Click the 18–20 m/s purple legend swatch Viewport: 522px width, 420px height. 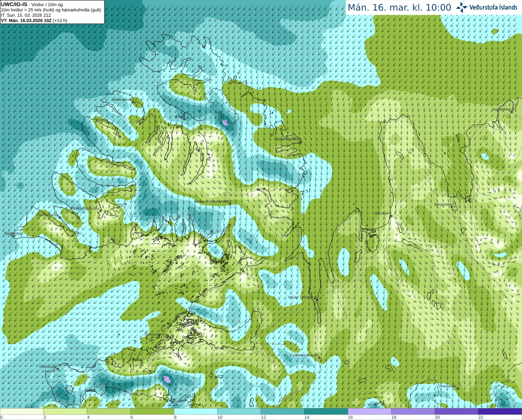tap(413, 411)
